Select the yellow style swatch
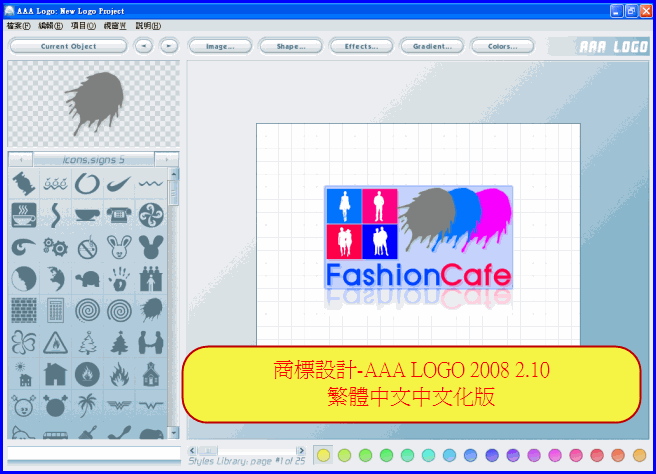This screenshot has height=474, width=656. 323,456
